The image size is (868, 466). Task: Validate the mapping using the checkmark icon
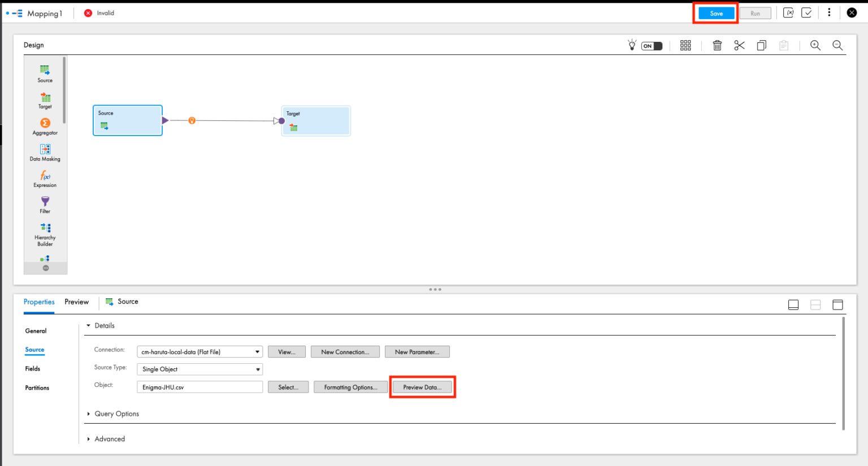pos(807,12)
